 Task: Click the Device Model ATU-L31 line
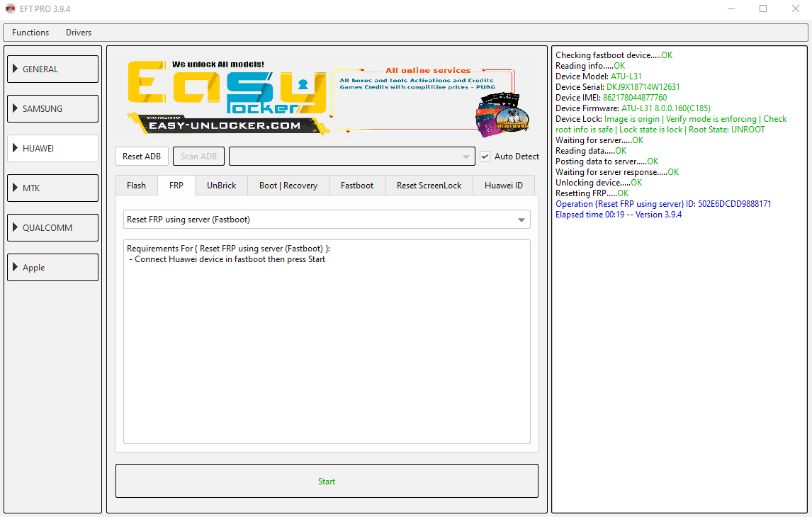click(x=599, y=76)
